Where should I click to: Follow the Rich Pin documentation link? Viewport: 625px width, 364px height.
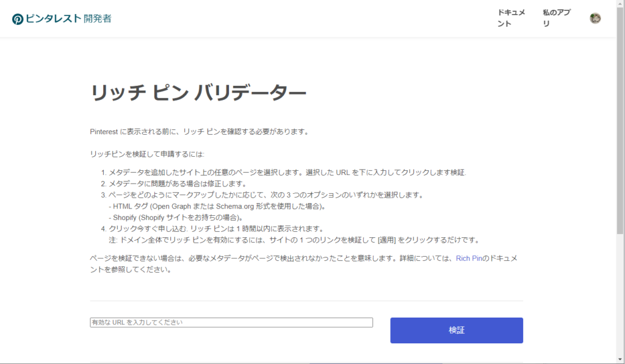[469, 259]
